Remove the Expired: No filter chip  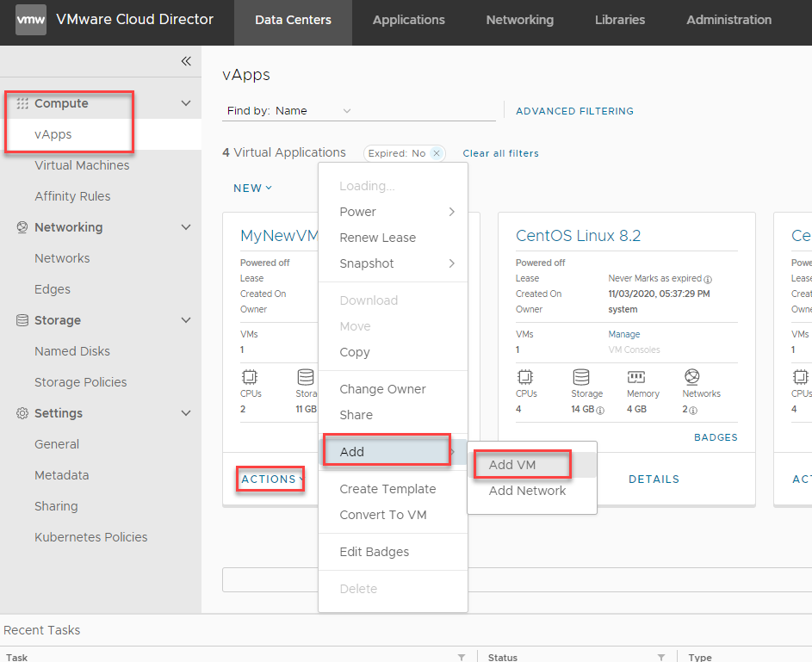437,153
